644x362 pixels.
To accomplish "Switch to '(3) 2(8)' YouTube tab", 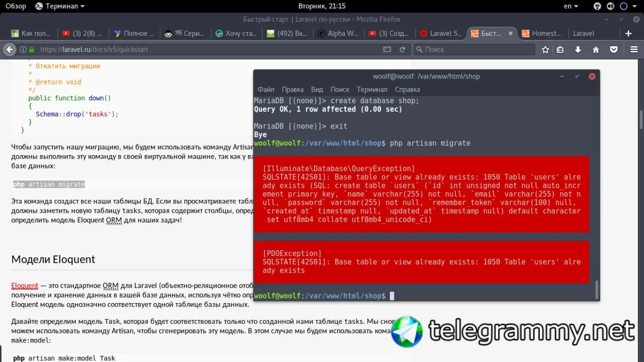I will 83,33.
